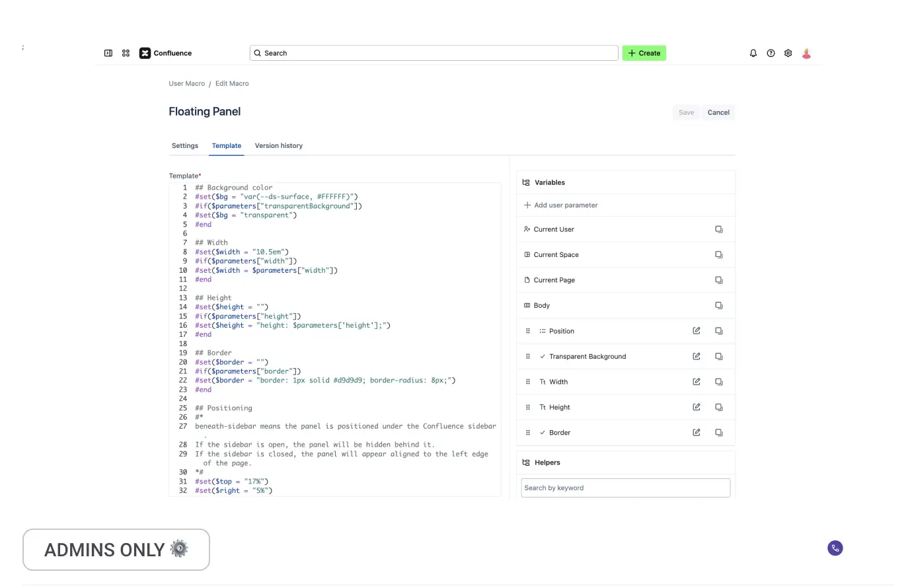The height and width of the screenshot is (588, 912).
Task: Click the Floating Panel title
Action: pyautogui.click(x=205, y=112)
